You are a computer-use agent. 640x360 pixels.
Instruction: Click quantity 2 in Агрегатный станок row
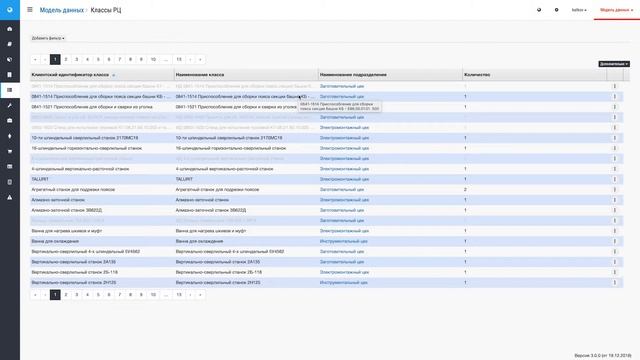tap(465, 189)
